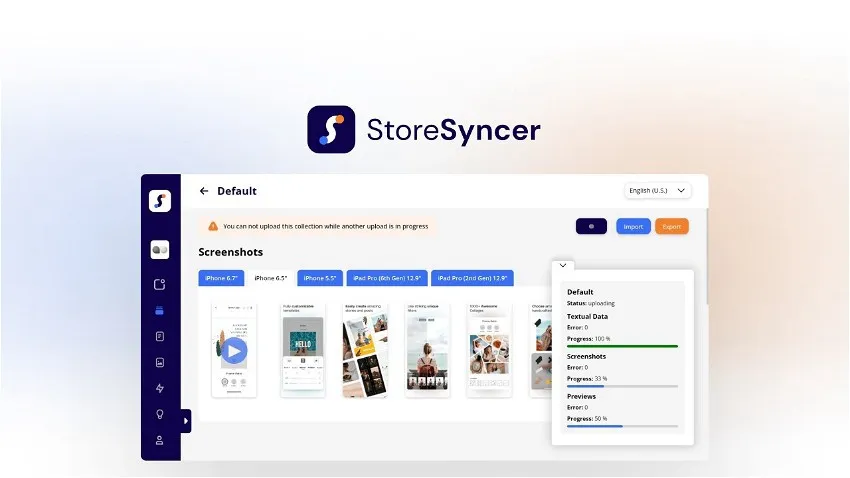Image resolution: width=850 pixels, height=478 pixels.
Task: Open the app avatar tile in sidebar
Action: (160, 250)
